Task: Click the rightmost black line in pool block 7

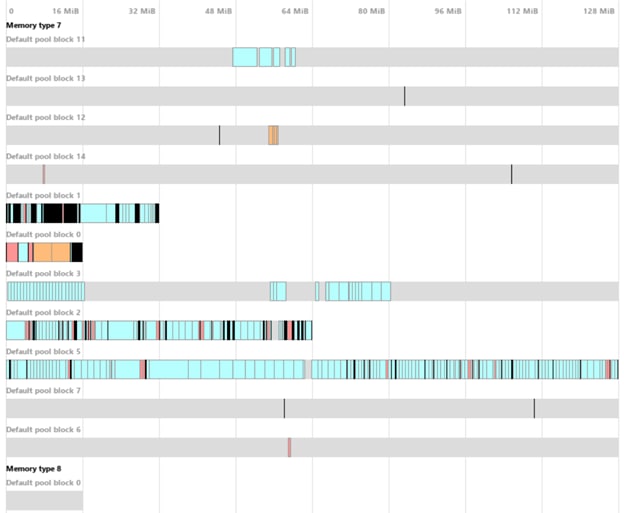Action: tap(534, 408)
